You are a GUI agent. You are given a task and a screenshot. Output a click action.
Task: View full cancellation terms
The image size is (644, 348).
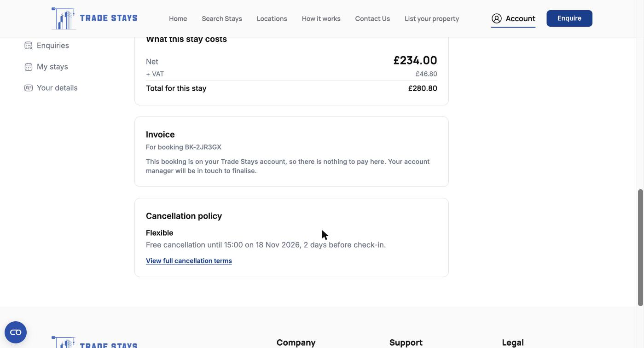pyautogui.click(x=189, y=261)
